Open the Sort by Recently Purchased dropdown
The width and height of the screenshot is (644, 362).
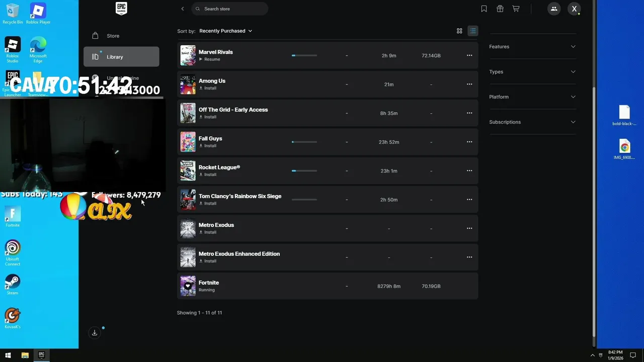coord(225,31)
